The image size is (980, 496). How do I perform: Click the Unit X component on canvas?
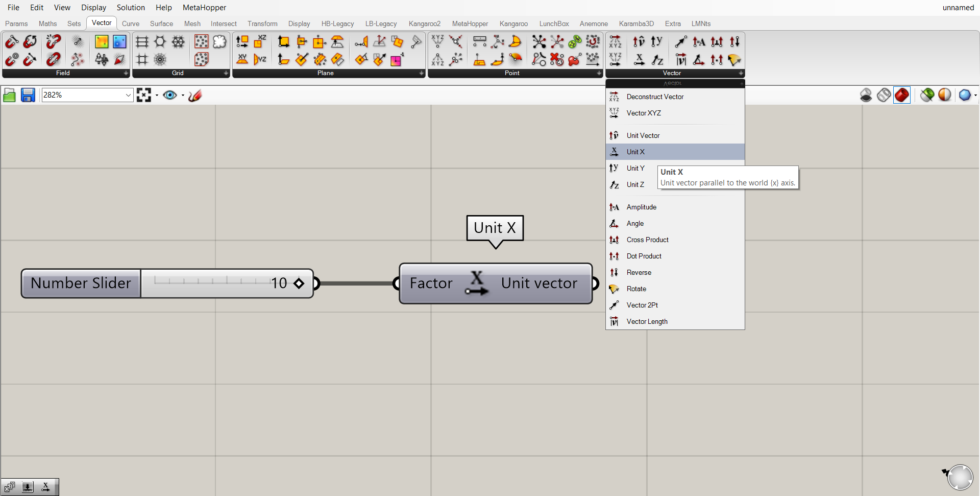[476, 284]
